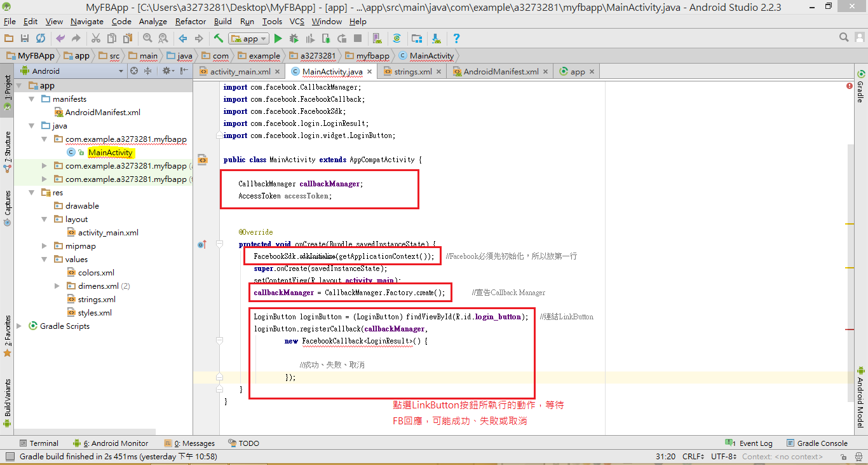Open the Terminal tool window button
Screen dimensions: 868x465
39,443
